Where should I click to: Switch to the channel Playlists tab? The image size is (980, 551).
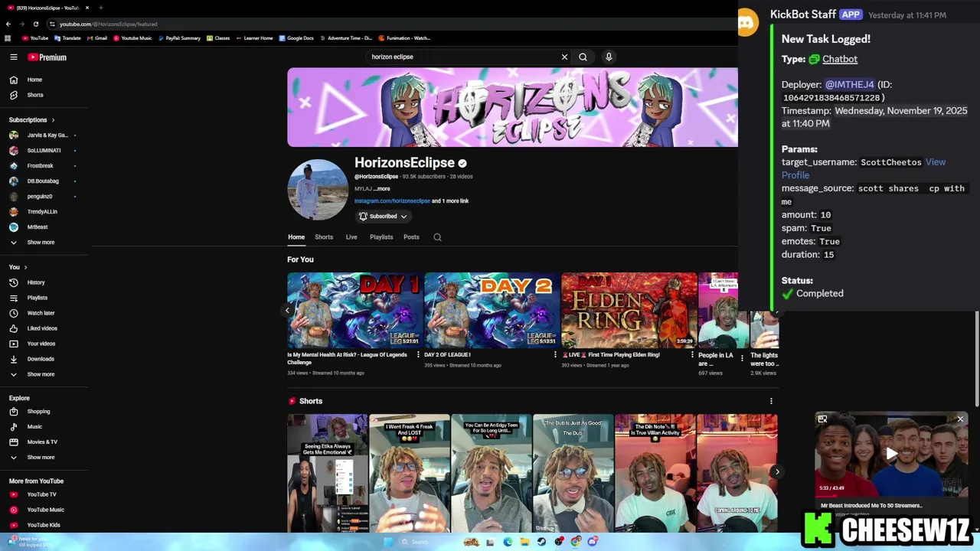pos(381,237)
